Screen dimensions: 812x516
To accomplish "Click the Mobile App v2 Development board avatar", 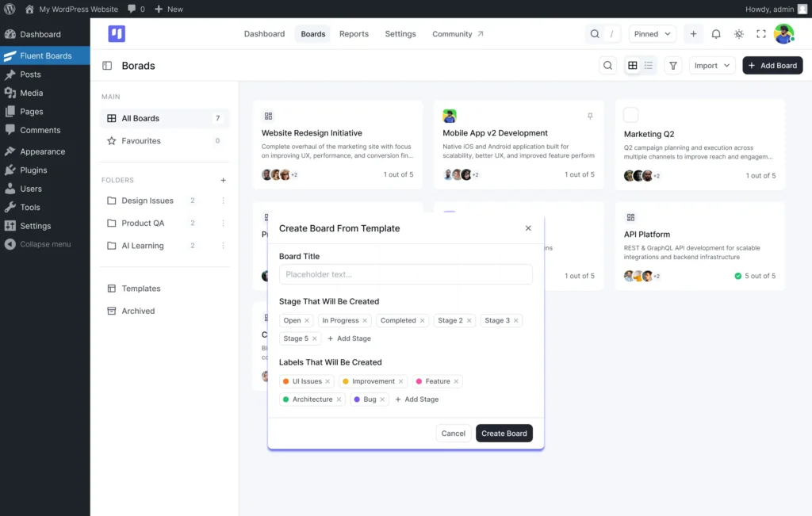I will point(450,116).
